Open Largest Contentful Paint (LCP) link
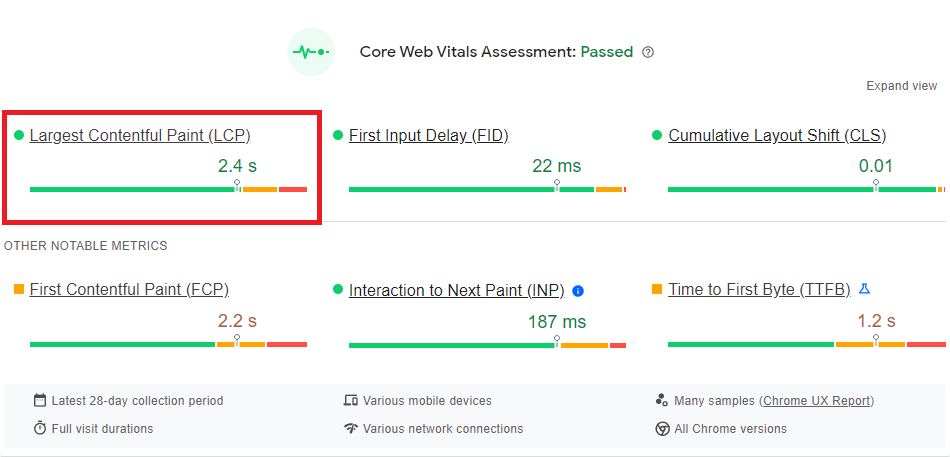The height and width of the screenshot is (457, 950). coord(140,136)
